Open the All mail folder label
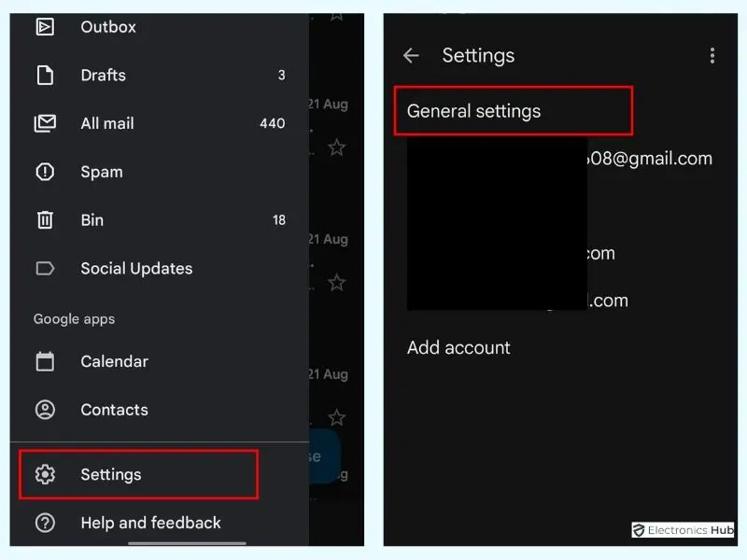Image resolution: width=747 pixels, height=560 pixels. point(107,123)
